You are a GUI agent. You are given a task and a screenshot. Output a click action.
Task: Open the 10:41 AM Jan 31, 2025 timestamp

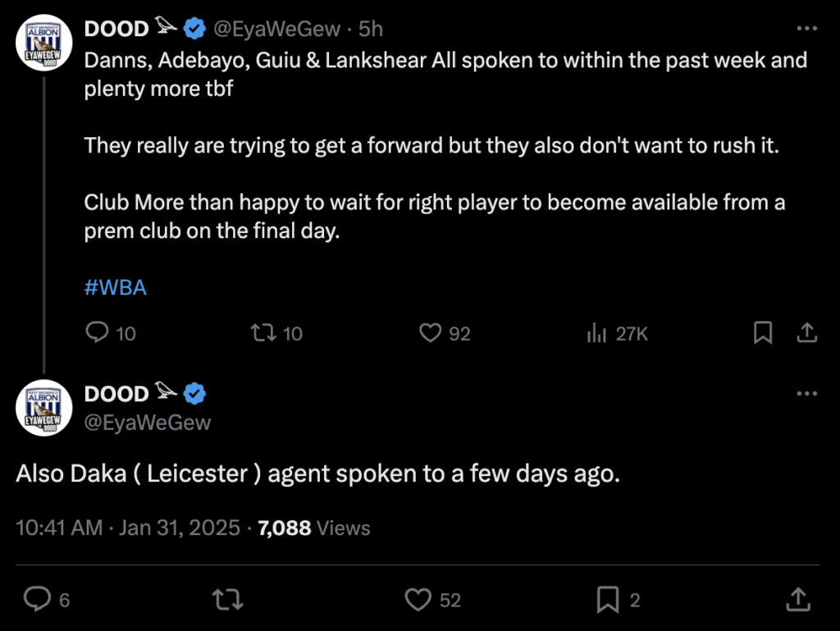tap(128, 528)
